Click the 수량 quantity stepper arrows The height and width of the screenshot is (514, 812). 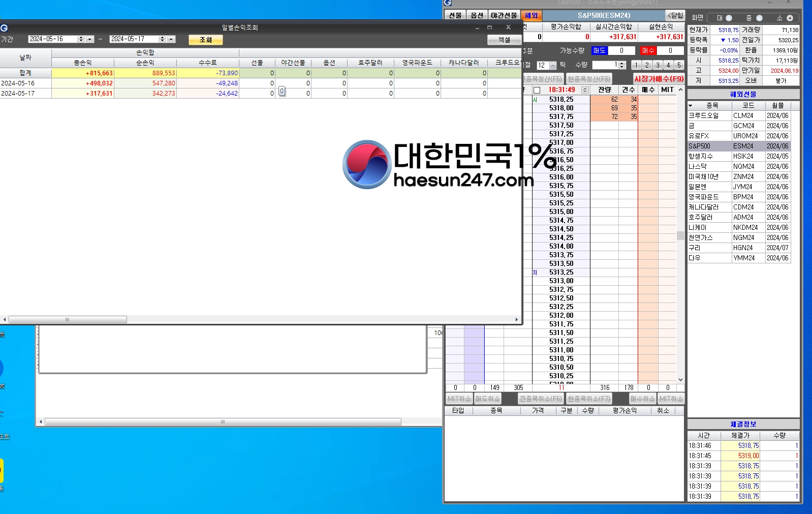click(622, 65)
